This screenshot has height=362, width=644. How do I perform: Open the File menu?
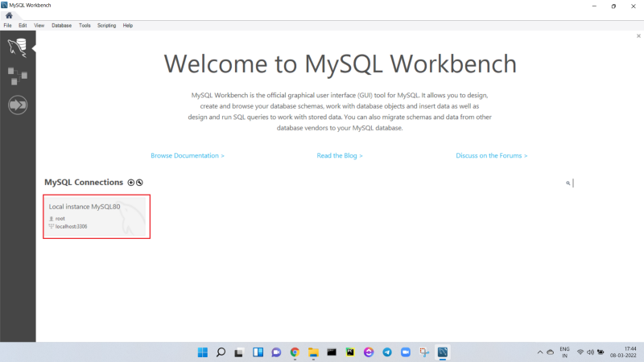pos(7,26)
